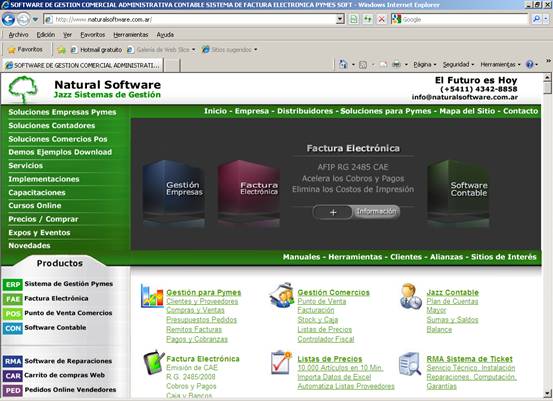Click the vertical scrollbar up arrow
The image size is (553, 401).
coord(547,77)
